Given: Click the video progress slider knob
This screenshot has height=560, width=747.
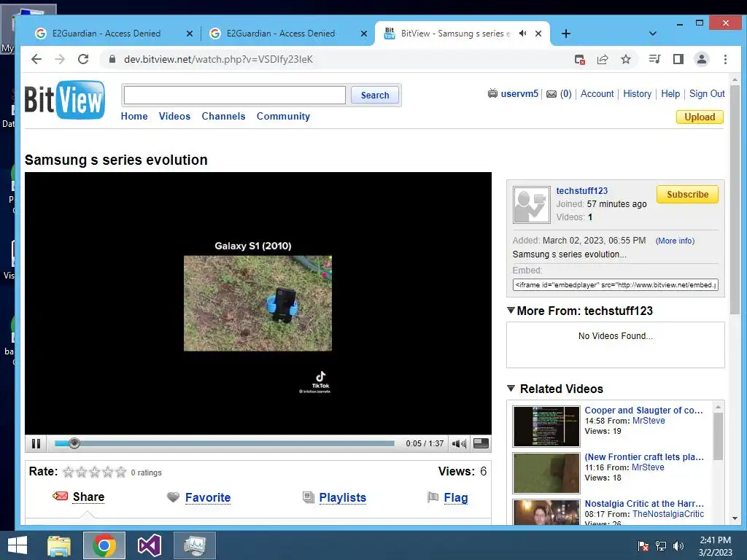Looking at the screenshot, I should pos(74,443).
